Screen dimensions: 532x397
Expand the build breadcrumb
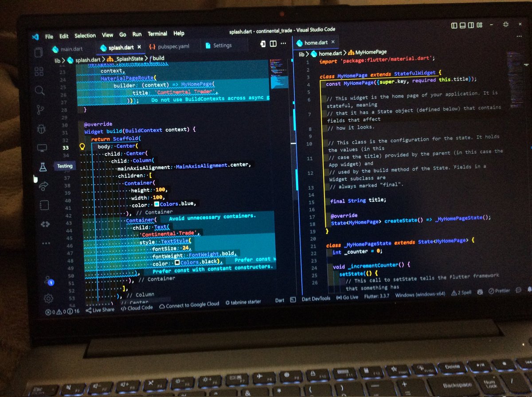click(x=157, y=58)
